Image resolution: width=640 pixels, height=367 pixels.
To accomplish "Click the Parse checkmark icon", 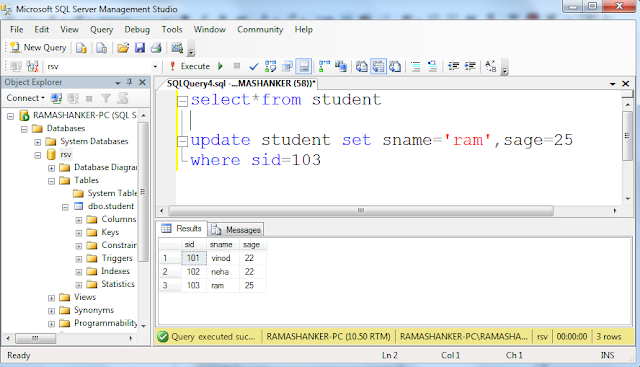I will tap(253, 66).
